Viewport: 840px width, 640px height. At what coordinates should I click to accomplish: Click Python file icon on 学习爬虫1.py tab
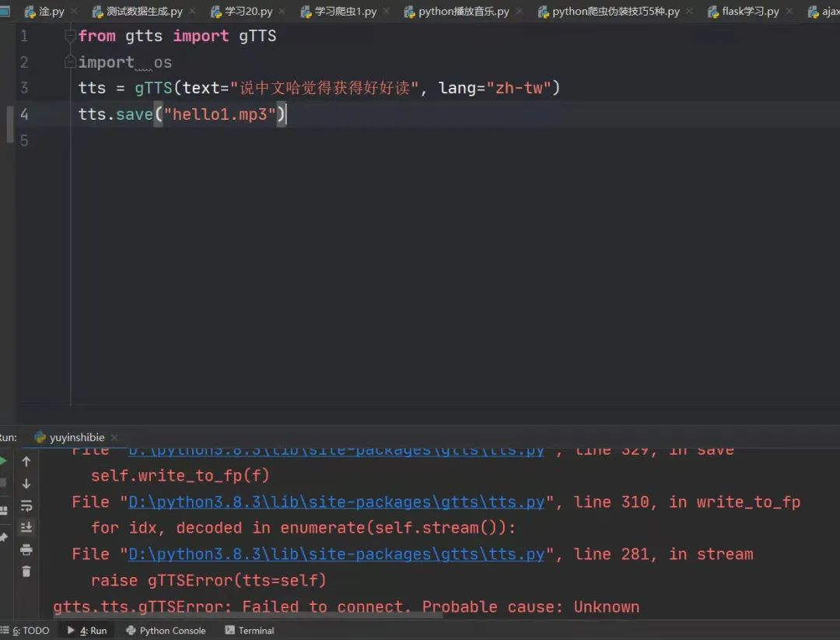pos(306,12)
